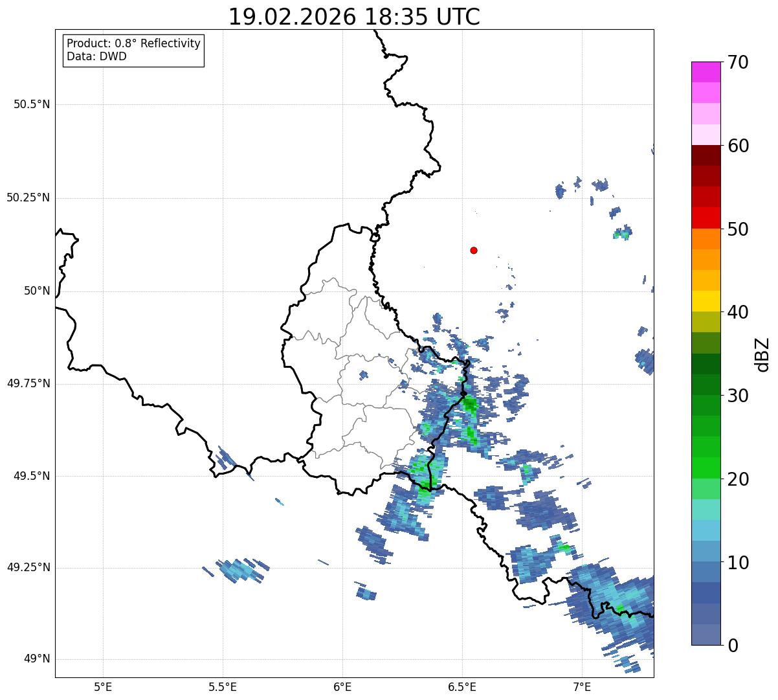Click the 6.5°E longitude label
The image size is (778, 700).
462,686
